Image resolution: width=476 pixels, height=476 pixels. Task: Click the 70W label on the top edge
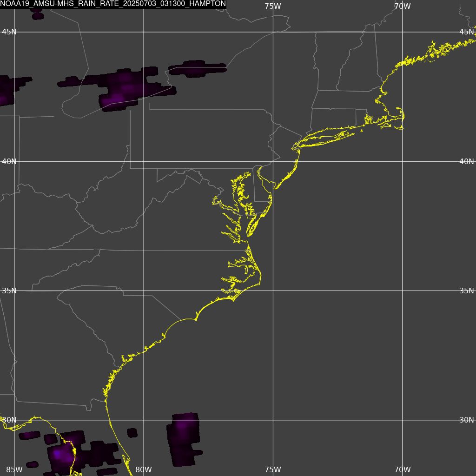point(403,6)
